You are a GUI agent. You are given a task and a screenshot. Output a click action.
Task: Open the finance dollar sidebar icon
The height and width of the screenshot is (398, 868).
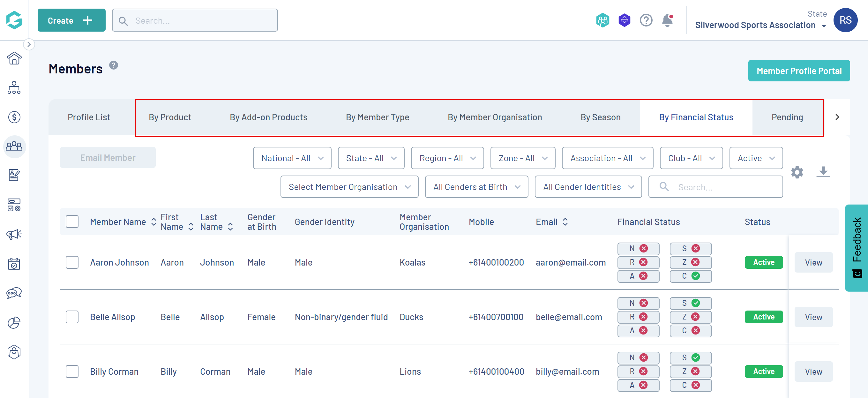14,117
